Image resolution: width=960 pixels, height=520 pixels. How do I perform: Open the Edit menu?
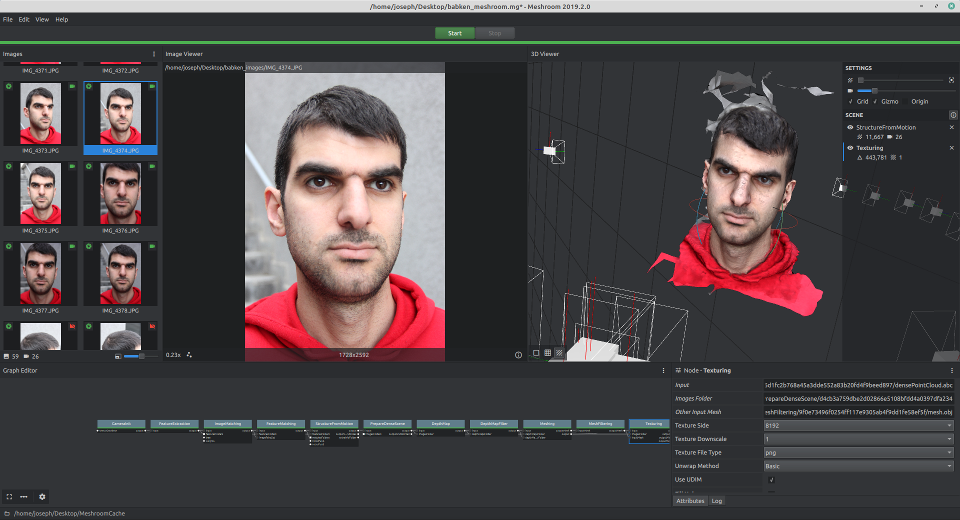click(x=24, y=20)
